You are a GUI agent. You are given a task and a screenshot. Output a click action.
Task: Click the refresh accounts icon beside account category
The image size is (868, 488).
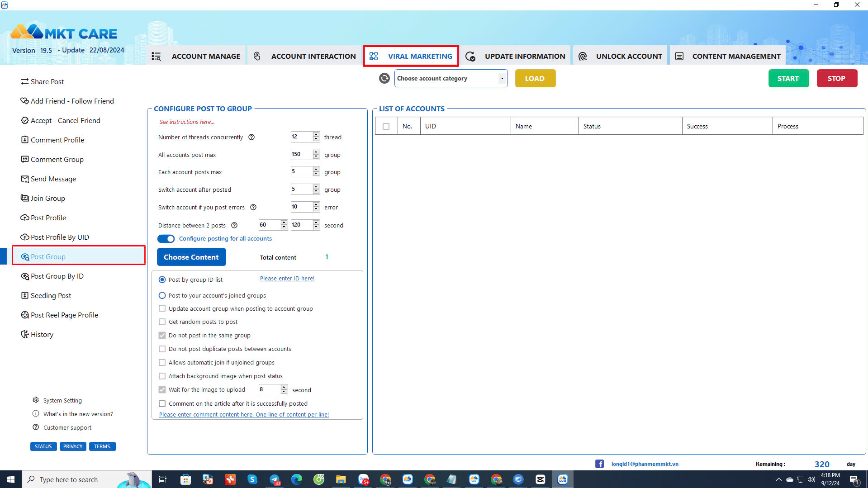point(384,78)
